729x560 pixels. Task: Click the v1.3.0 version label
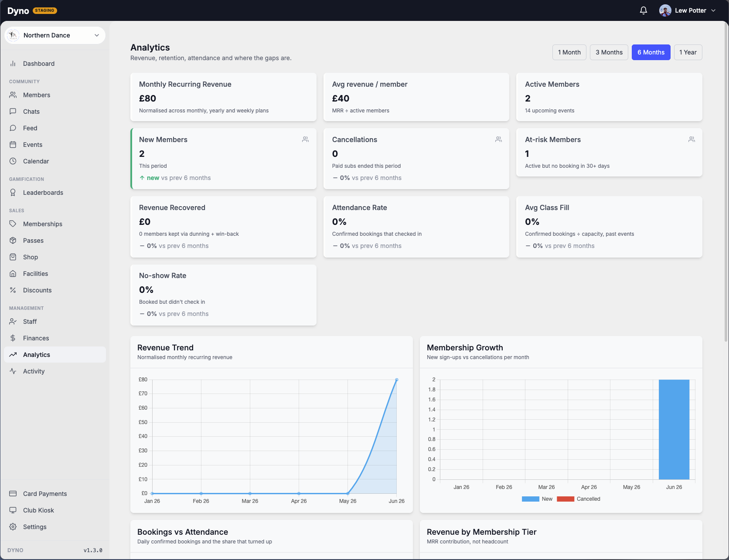click(x=93, y=550)
